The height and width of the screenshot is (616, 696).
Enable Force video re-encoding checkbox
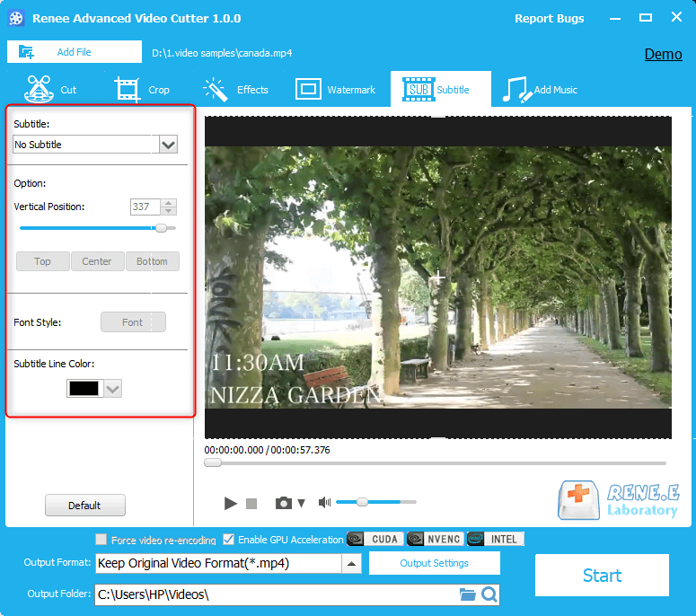[x=101, y=539]
